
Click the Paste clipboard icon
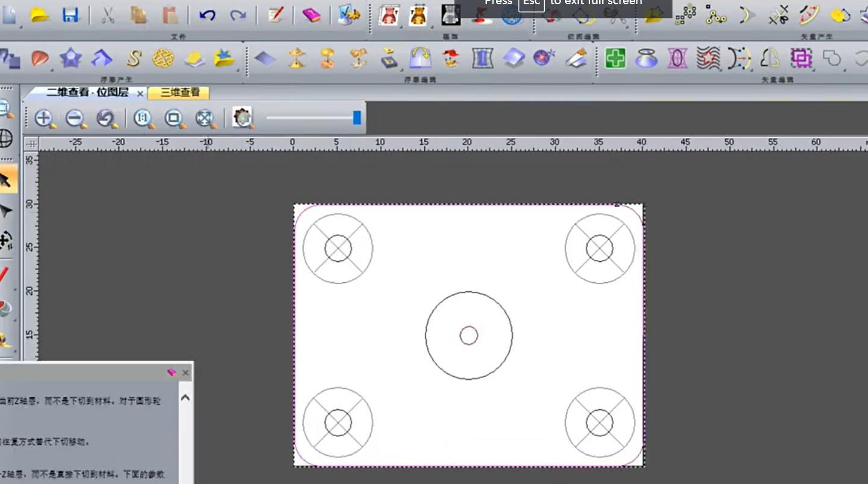point(170,16)
